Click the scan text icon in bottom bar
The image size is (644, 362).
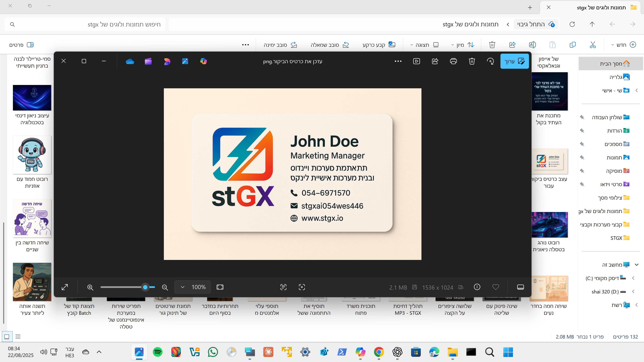(283, 287)
